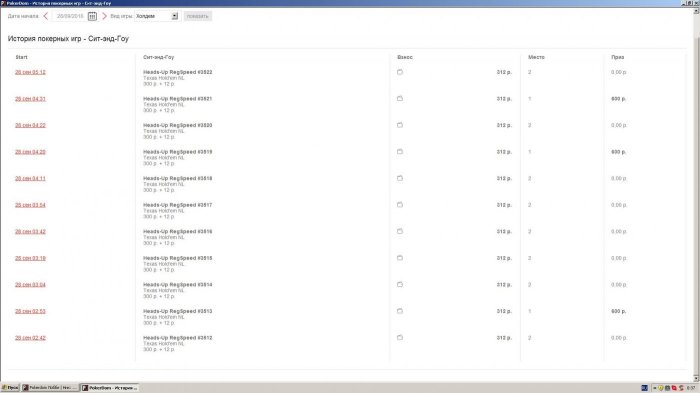Open the Windows Start button
Screen dimensions: 700x393
pos(10,388)
